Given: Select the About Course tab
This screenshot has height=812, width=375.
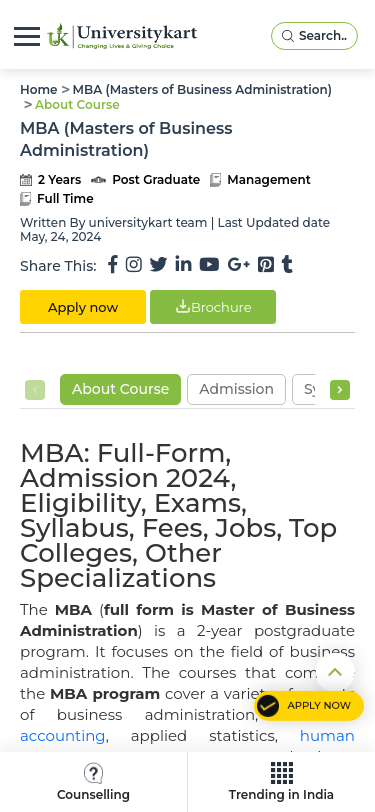Looking at the screenshot, I should (x=121, y=389).
